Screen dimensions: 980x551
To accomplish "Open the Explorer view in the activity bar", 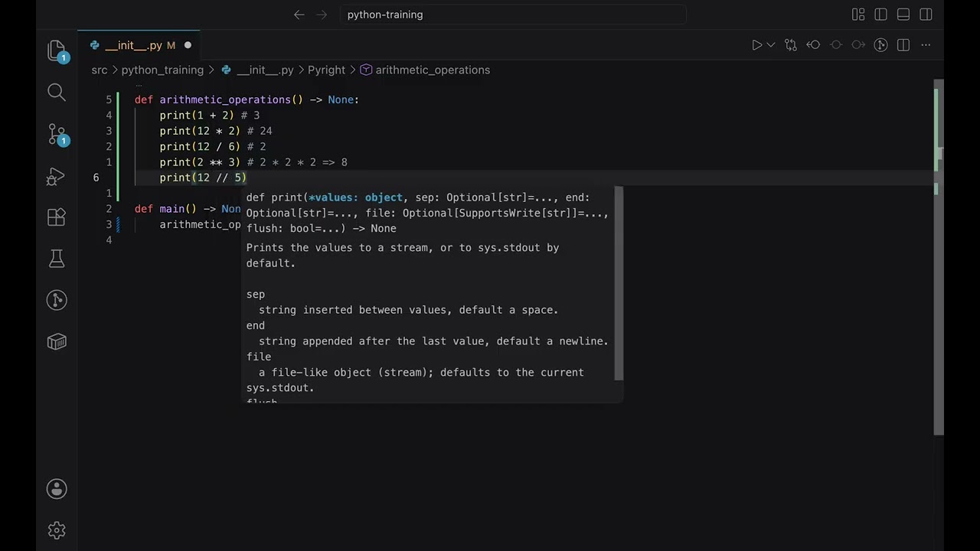I will point(57,51).
